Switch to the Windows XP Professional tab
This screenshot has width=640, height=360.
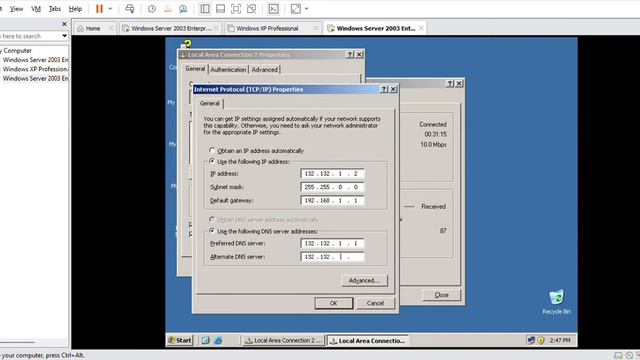click(x=267, y=28)
